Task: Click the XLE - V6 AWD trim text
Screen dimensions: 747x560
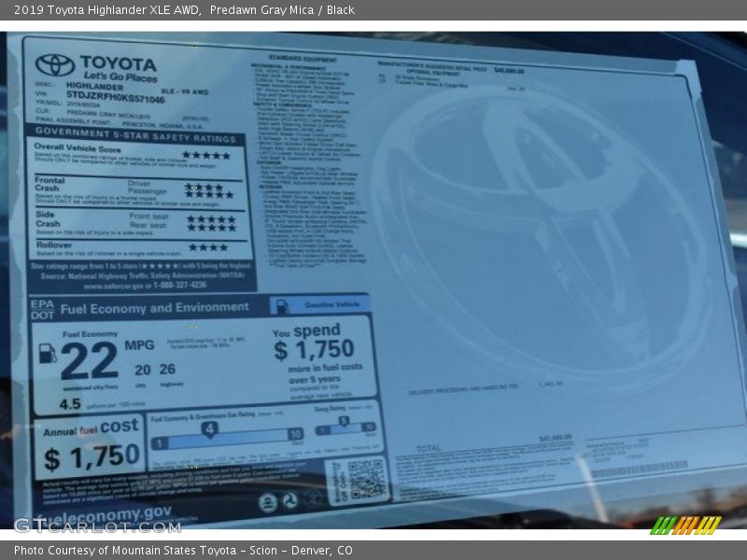Action: click(185, 91)
